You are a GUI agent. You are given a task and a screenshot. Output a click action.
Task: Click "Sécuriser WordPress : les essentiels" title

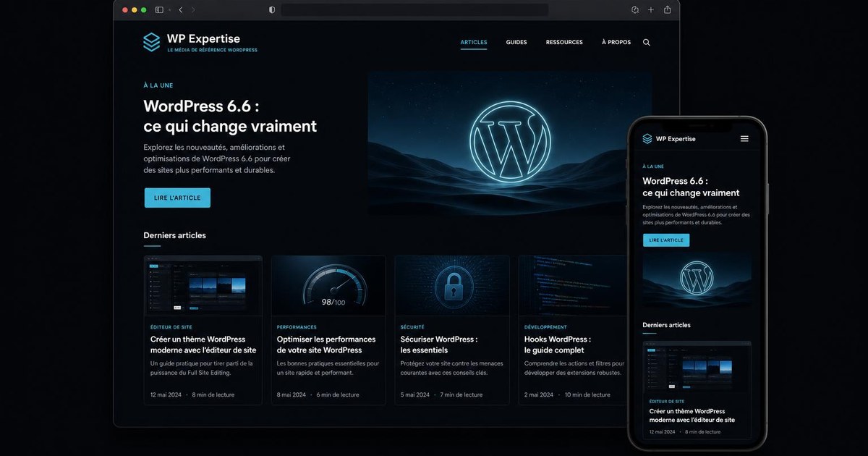click(x=439, y=345)
